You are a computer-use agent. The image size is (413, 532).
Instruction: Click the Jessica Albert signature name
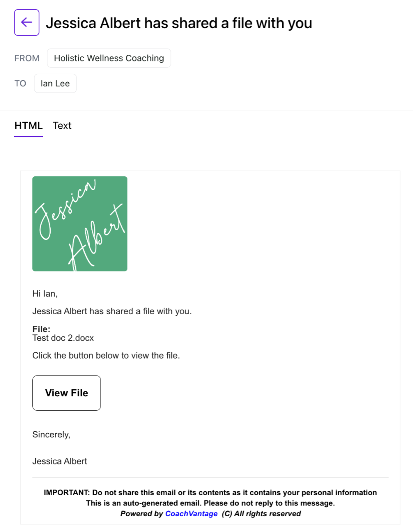60,461
